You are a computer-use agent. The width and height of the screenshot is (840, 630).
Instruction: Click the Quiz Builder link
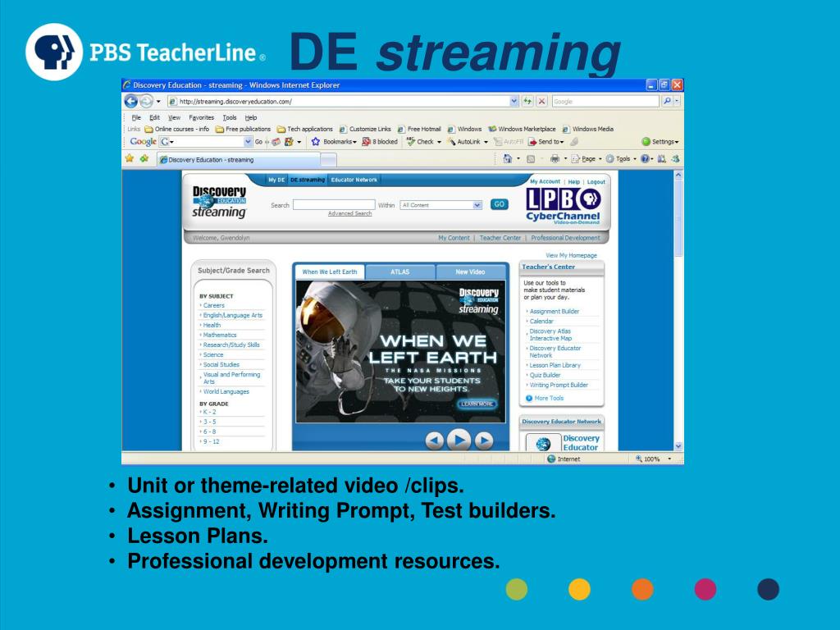[545, 375]
